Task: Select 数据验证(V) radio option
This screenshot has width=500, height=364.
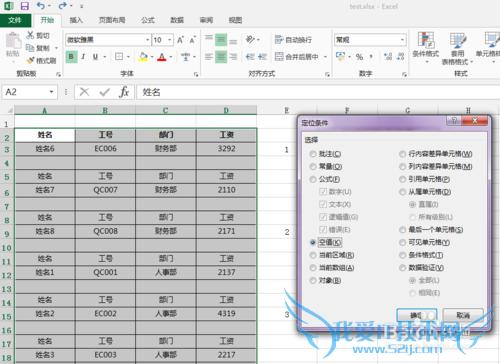Action: (402, 268)
